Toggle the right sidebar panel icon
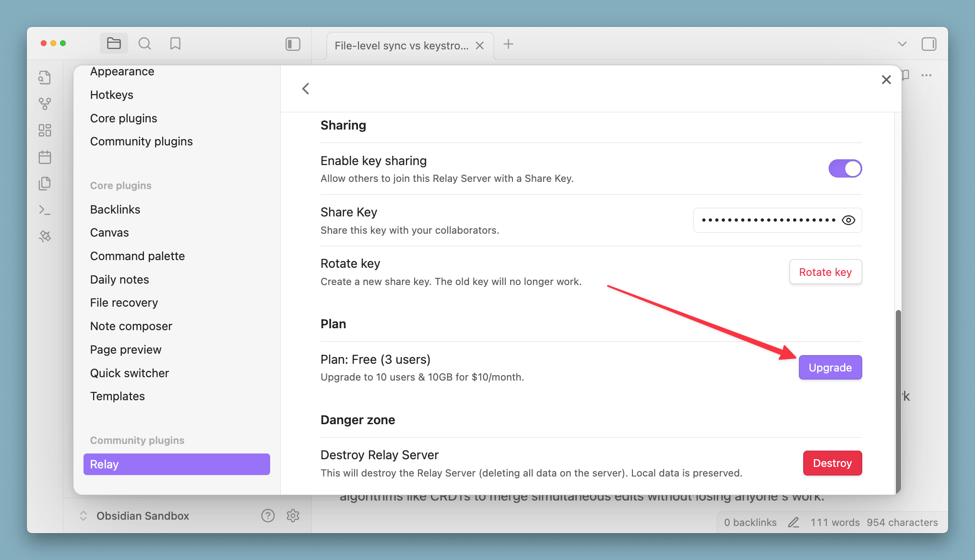Image resolution: width=975 pixels, height=560 pixels. pyautogui.click(x=928, y=44)
